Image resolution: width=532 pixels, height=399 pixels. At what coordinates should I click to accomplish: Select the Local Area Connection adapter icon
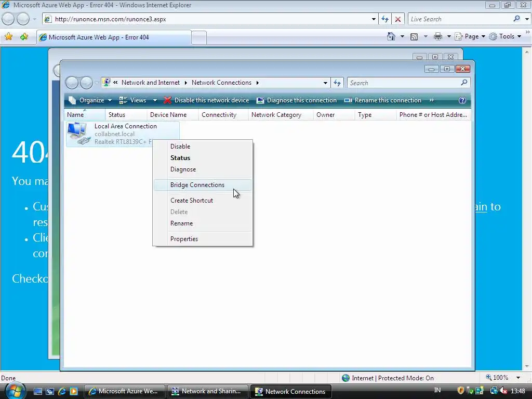78,134
